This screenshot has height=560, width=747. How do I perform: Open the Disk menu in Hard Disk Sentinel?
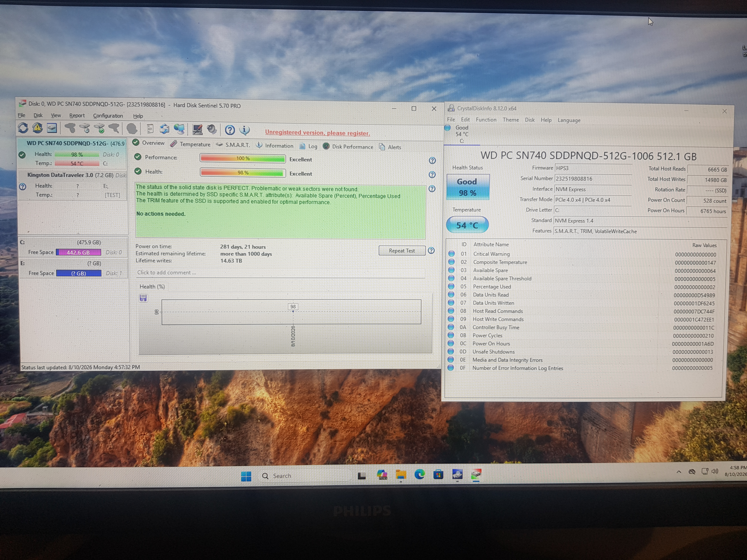(38, 115)
